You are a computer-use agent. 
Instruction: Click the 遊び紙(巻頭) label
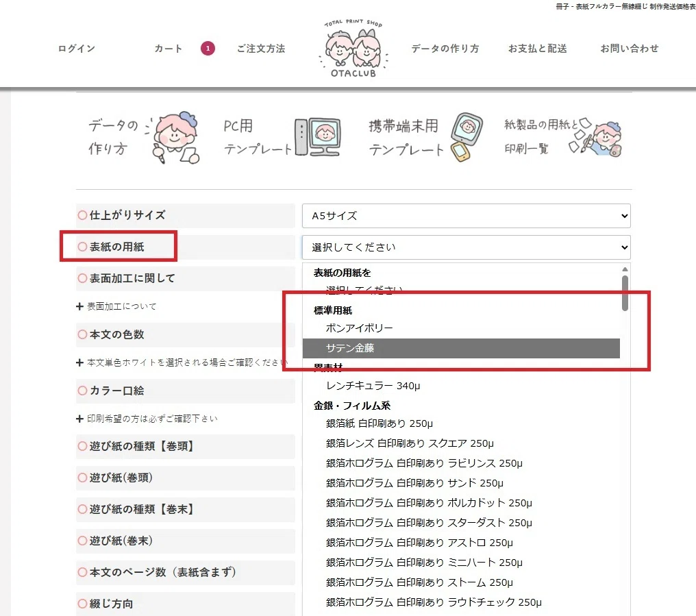[121, 478]
